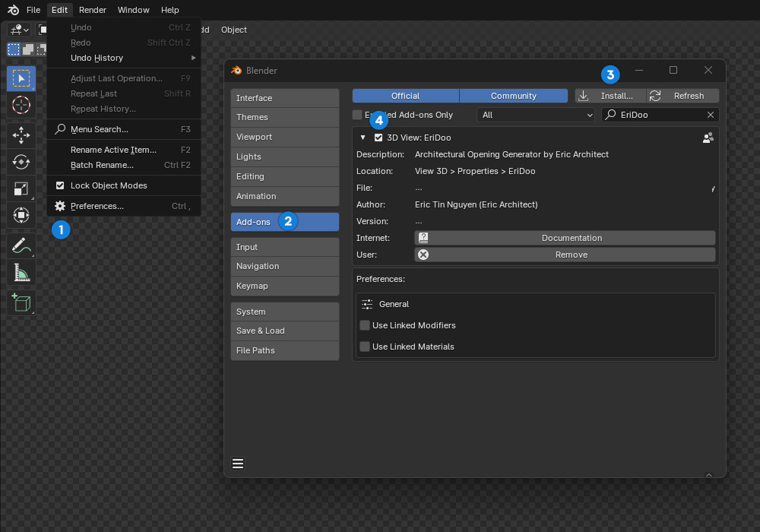Click Remove to uninstall the add-on
The height and width of the screenshot is (532, 760).
click(565, 255)
